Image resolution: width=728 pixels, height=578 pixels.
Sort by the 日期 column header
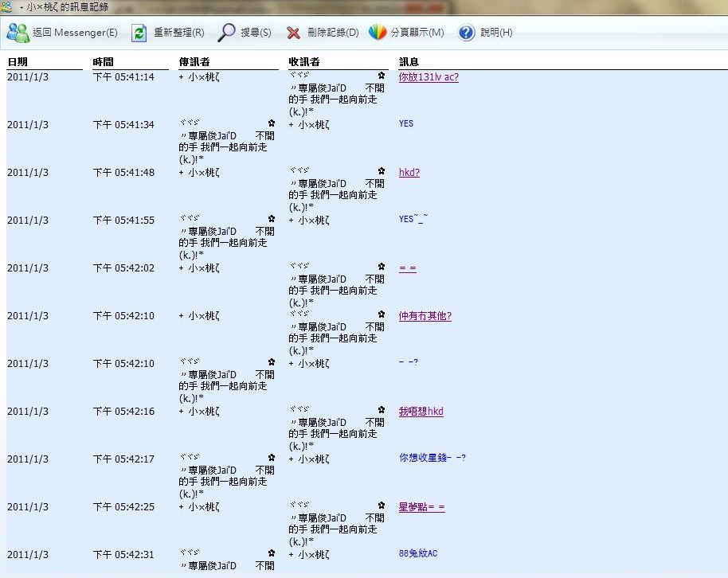(18, 62)
